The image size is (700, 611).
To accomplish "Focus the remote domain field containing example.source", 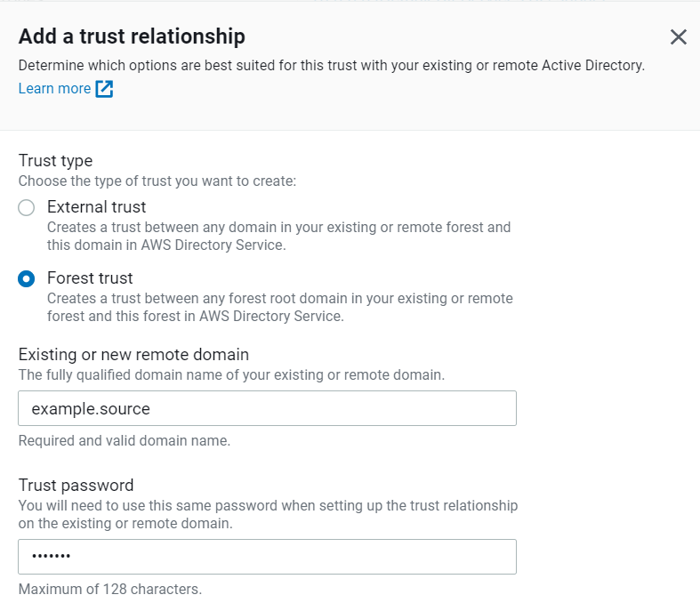I will pyautogui.click(x=267, y=409).
